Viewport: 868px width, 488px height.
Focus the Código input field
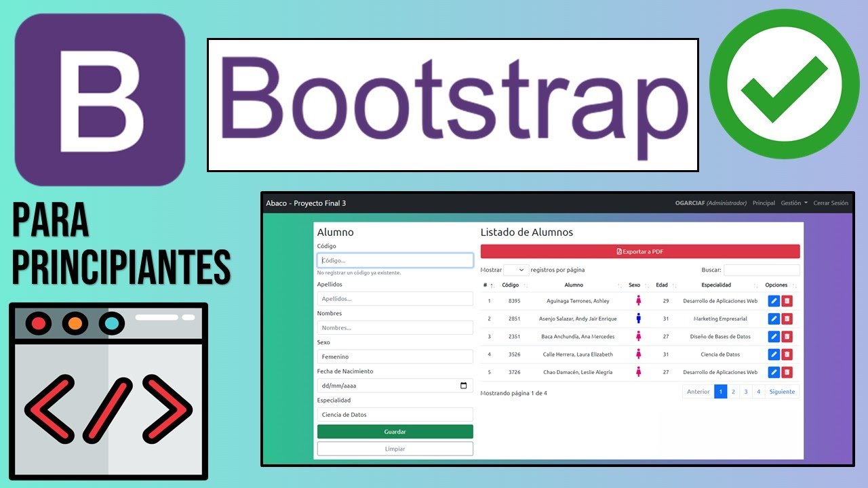click(x=395, y=260)
